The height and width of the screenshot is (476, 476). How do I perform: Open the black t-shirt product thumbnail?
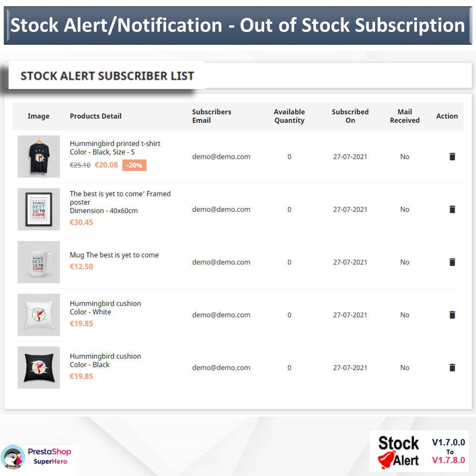click(39, 156)
